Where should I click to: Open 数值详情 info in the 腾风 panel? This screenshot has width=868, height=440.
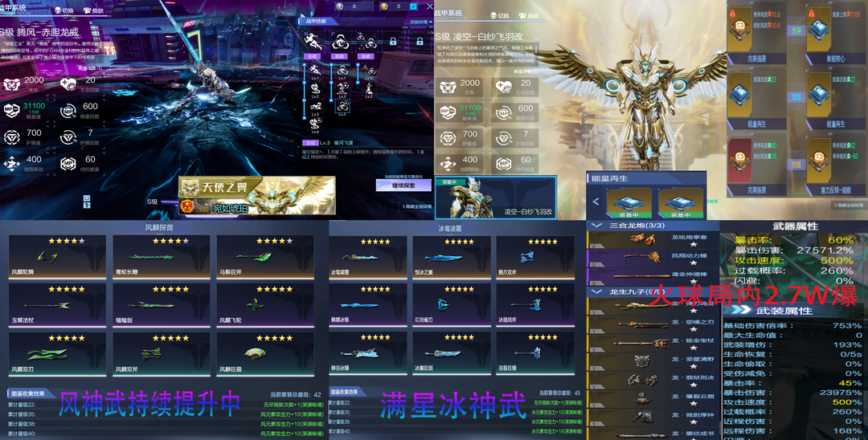point(90,68)
